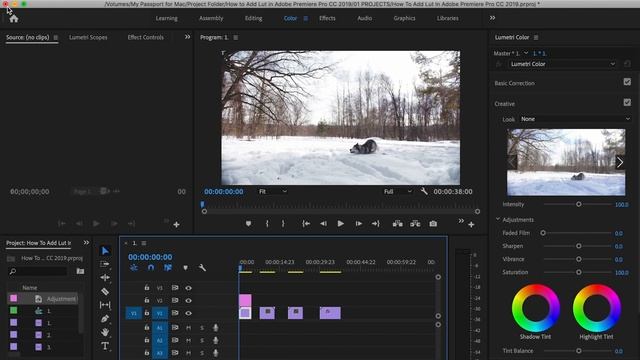
Task: Switch to the Editing workspace
Action: coord(253,18)
